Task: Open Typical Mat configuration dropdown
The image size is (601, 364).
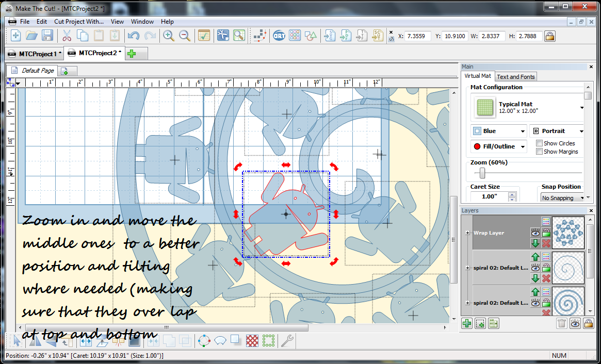Action: 582,108
